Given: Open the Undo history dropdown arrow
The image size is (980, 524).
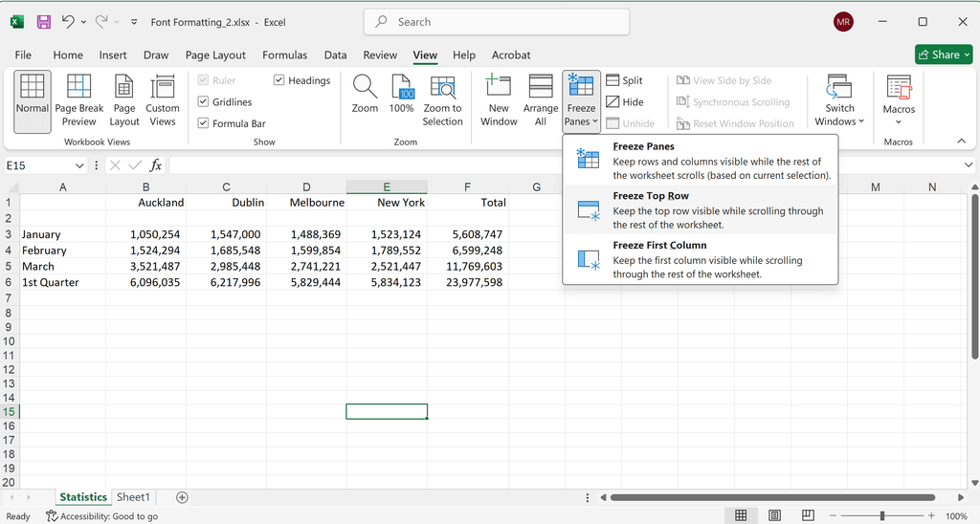Looking at the screenshot, I should (x=84, y=22).
